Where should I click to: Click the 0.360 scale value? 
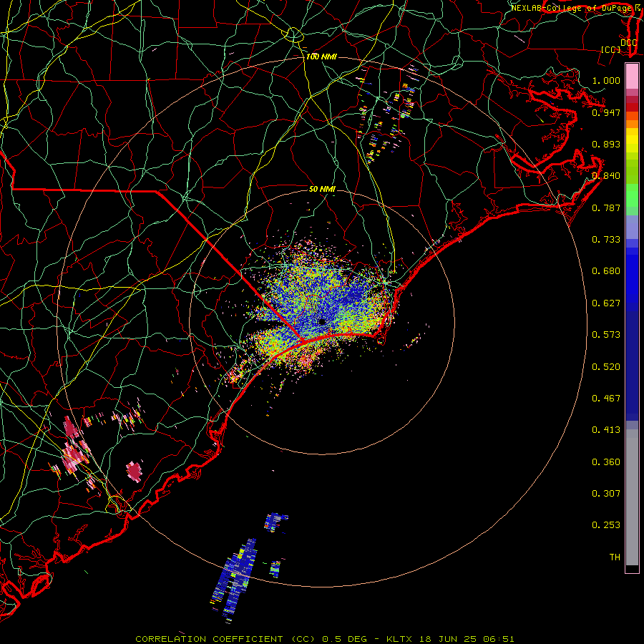606,462
